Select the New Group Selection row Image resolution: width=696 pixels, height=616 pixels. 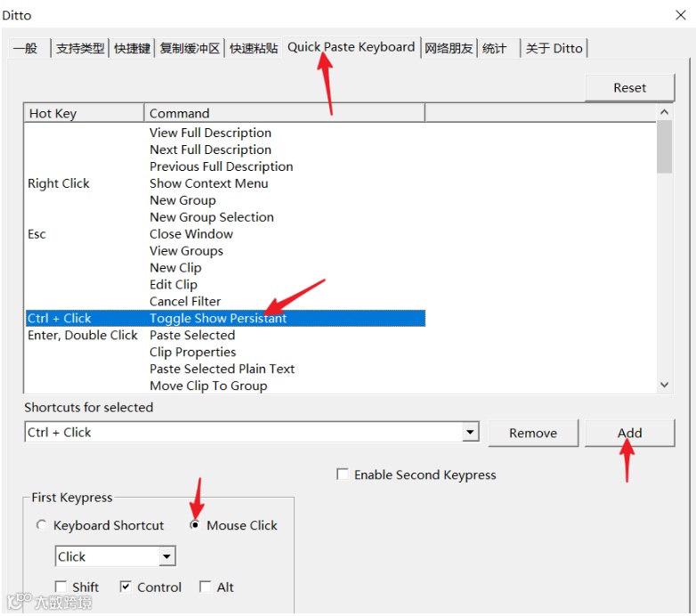point(225,217)
